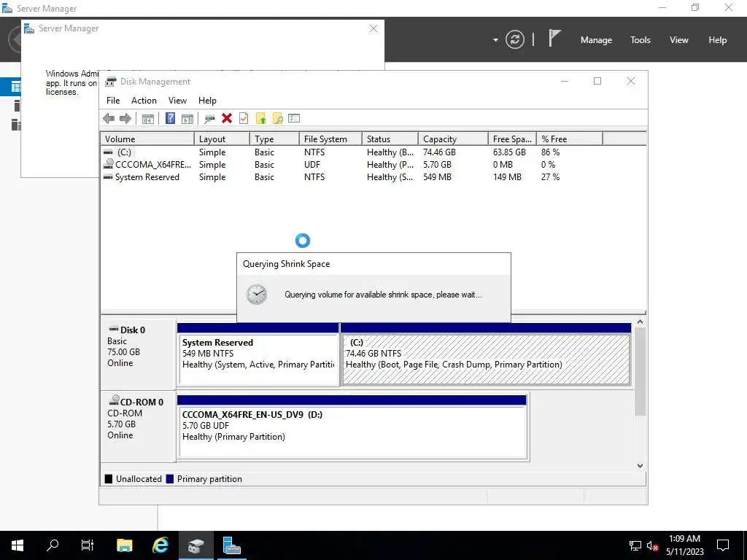Close the small Server Manager dialog

pyautogui.click(x=373, y=28)
